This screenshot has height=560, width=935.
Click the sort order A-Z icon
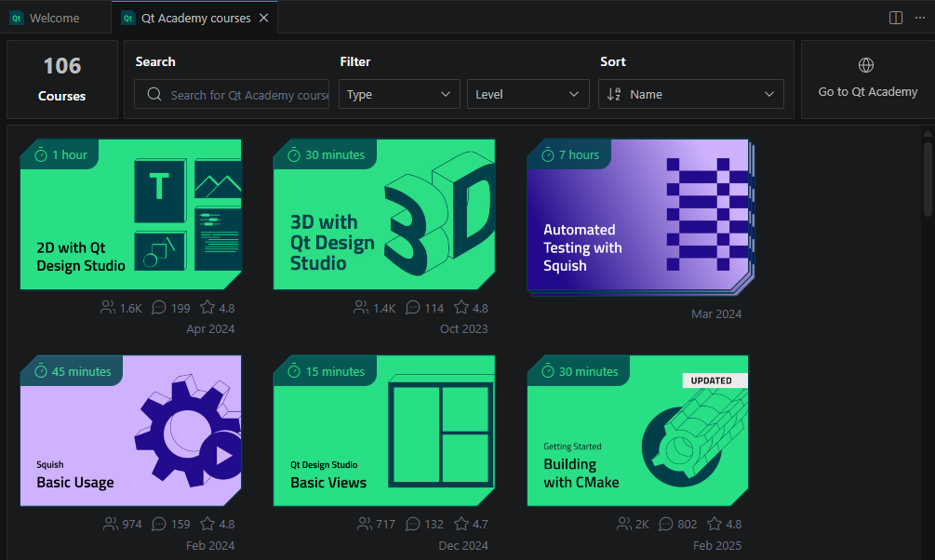(614, 94)
